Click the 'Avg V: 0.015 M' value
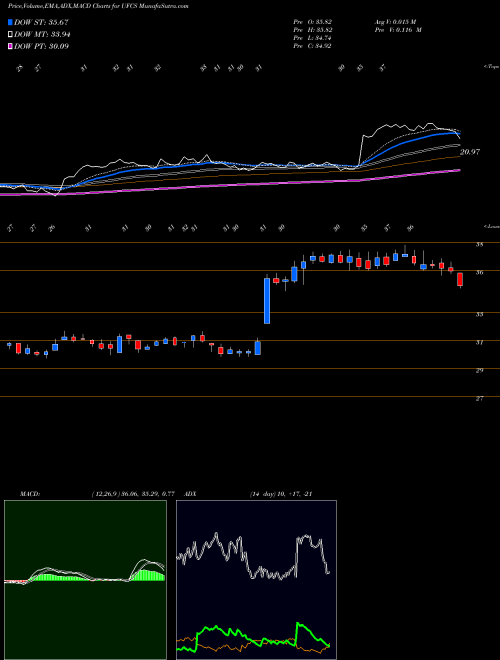Image resolution: width=500 pixels, height=660 pixels. tap(395, 21)
